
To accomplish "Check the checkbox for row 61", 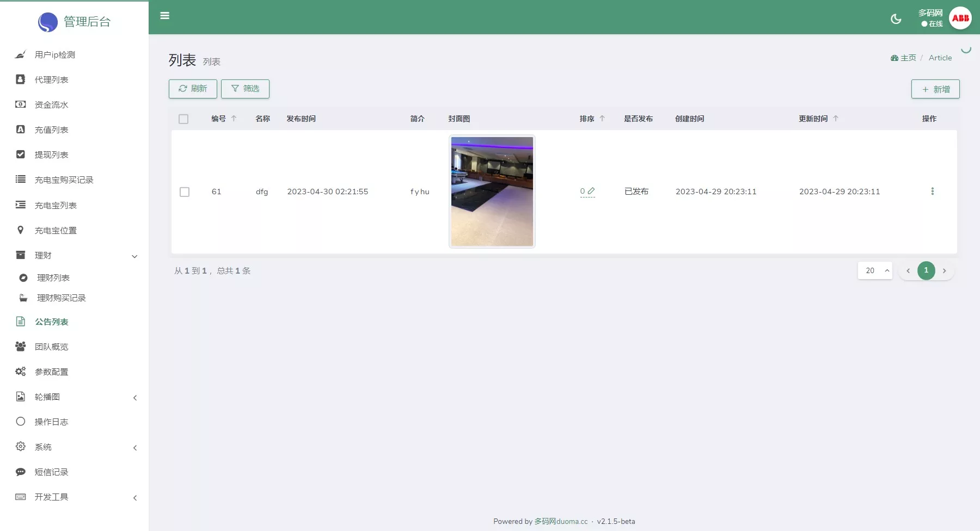I will click(x=185, y=192).
